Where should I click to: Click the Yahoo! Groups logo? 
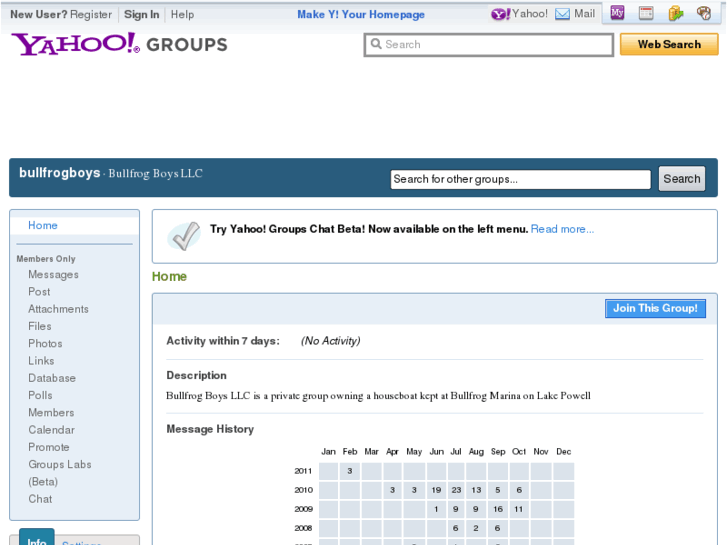tap(119, 44)
